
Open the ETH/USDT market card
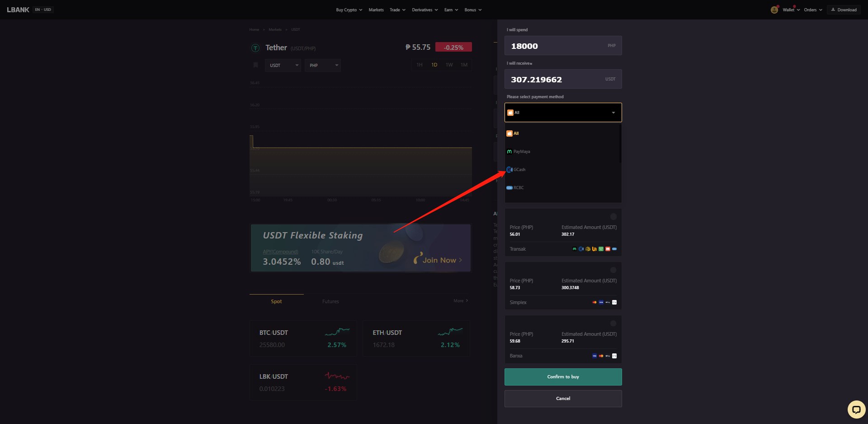coord(416,338)
